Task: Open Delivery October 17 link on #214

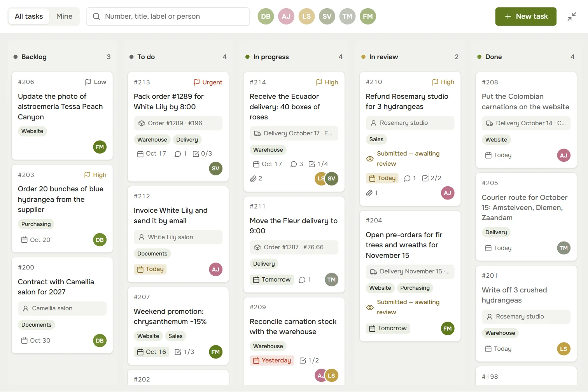Action: (x=294, y=133)
